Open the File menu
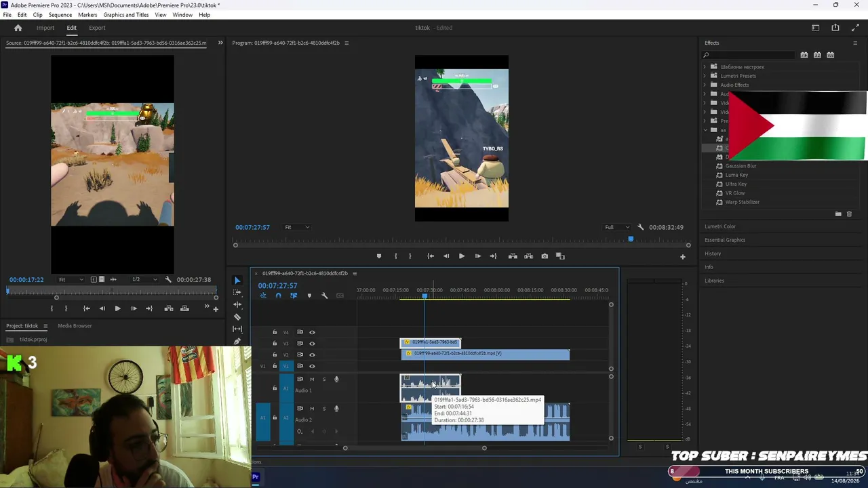This screenshot has width=868, height=488. click(x=7, y=15)
